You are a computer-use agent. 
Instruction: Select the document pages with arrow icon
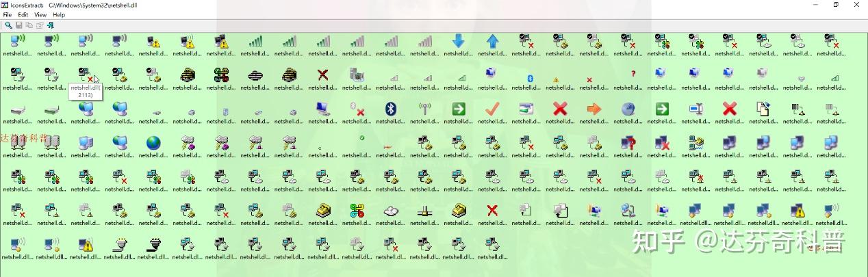[763, 109]
